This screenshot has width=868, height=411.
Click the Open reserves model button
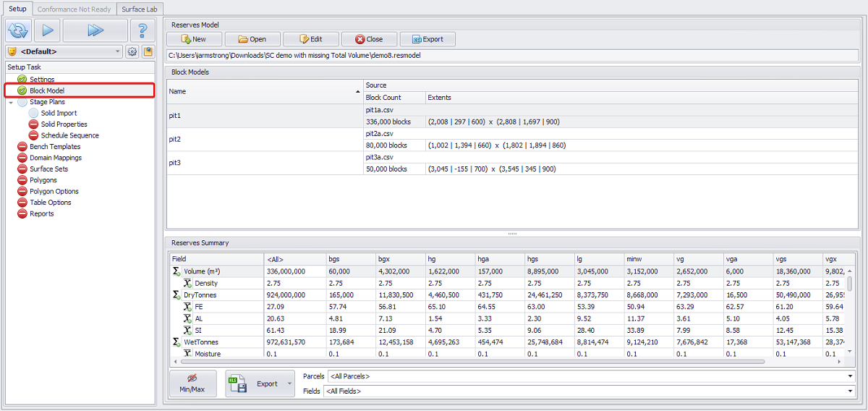(x=252, y=39)
